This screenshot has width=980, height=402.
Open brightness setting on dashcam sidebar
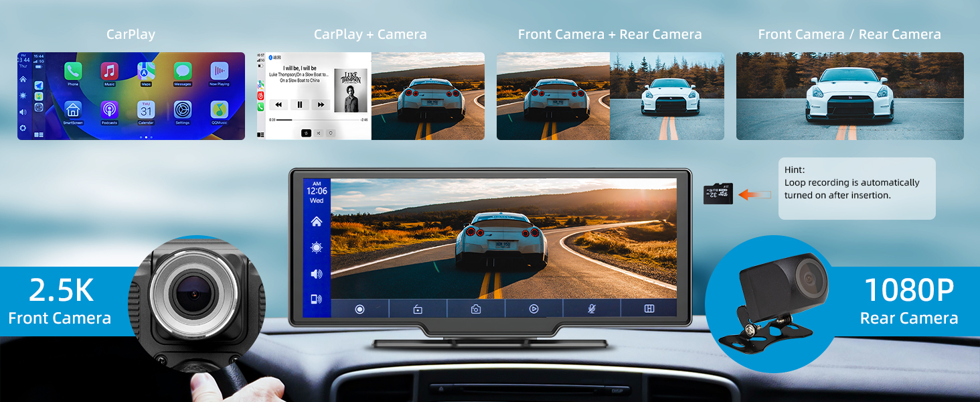click(317, 248)
